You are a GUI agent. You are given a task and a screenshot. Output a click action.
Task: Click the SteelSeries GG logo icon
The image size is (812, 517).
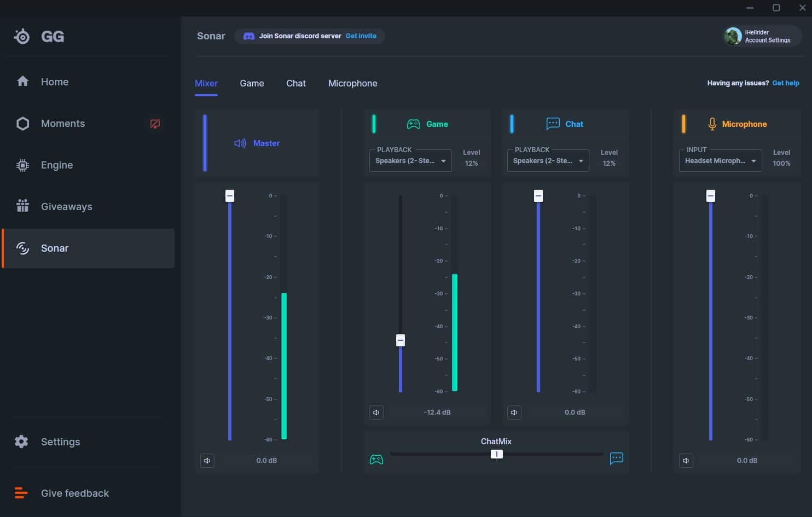22,36
